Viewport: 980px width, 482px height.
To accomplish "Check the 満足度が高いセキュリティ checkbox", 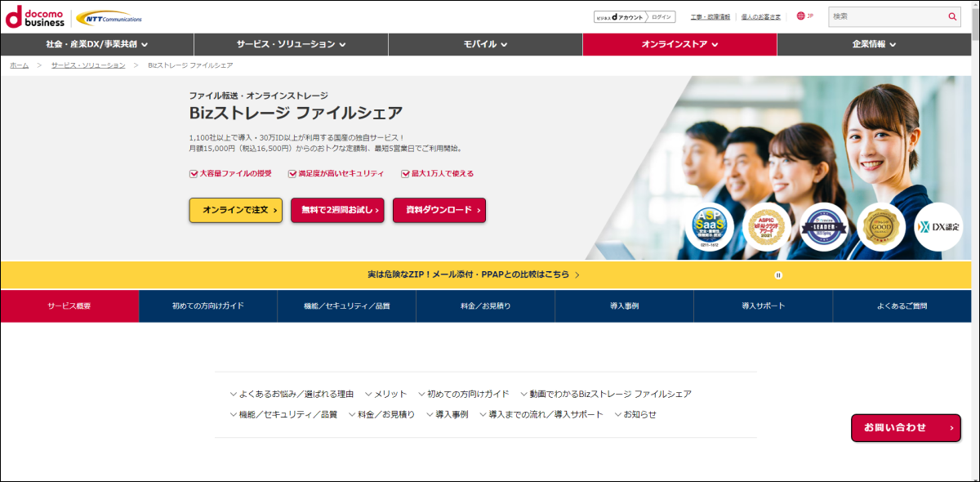I will pos(292,173).
